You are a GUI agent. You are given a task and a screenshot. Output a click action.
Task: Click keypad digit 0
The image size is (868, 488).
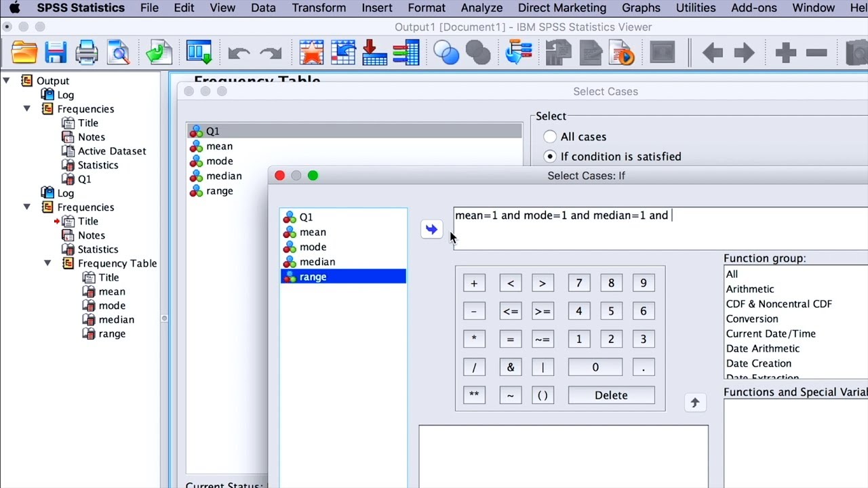coord(595,367)
